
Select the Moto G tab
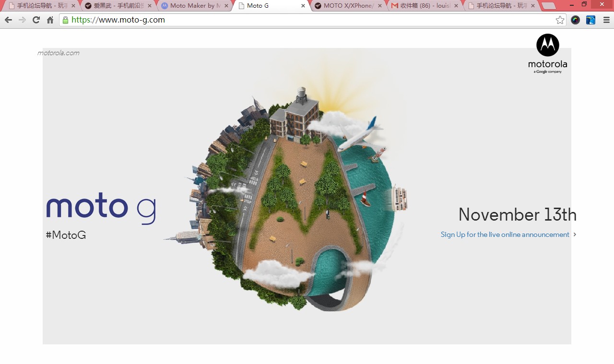point(272,6)
